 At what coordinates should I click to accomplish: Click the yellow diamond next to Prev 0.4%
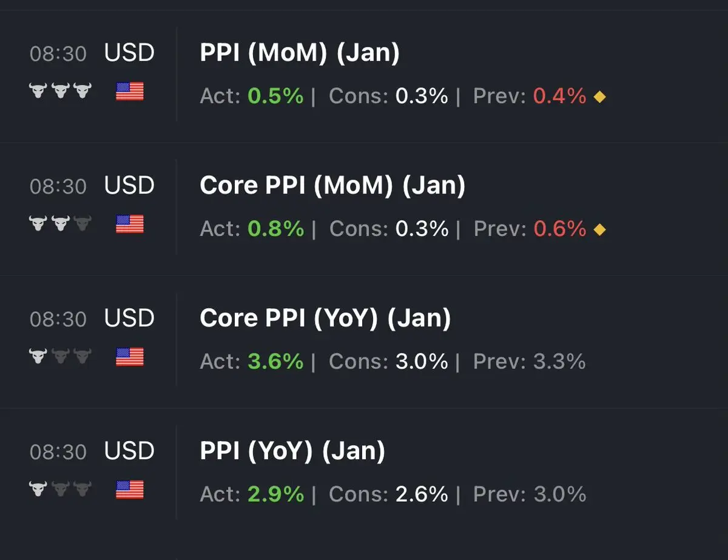tap(599, 97)
